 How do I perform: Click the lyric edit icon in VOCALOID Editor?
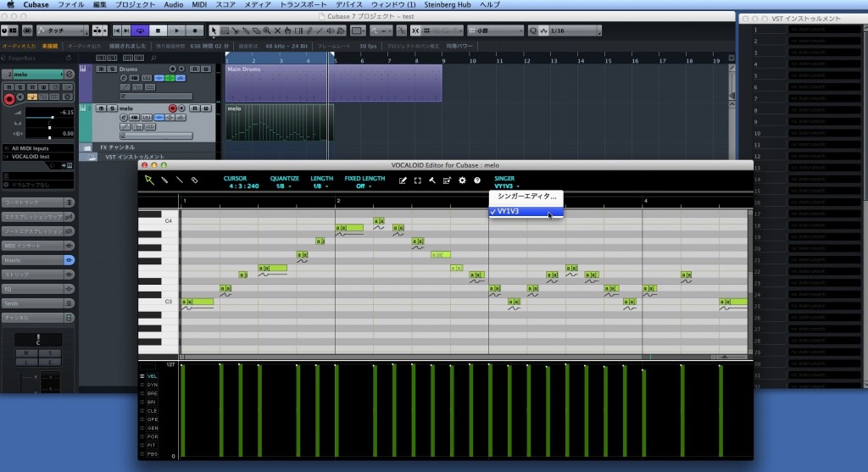403,180
